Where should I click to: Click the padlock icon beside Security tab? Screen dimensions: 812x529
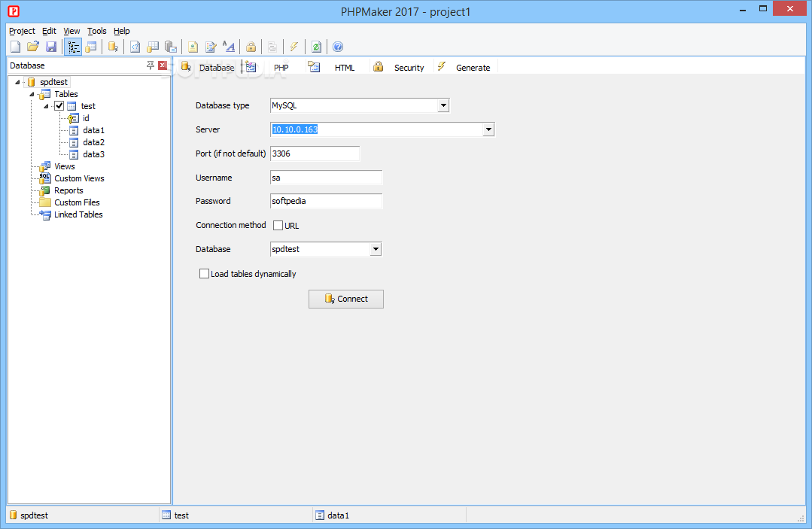point(378,66)
